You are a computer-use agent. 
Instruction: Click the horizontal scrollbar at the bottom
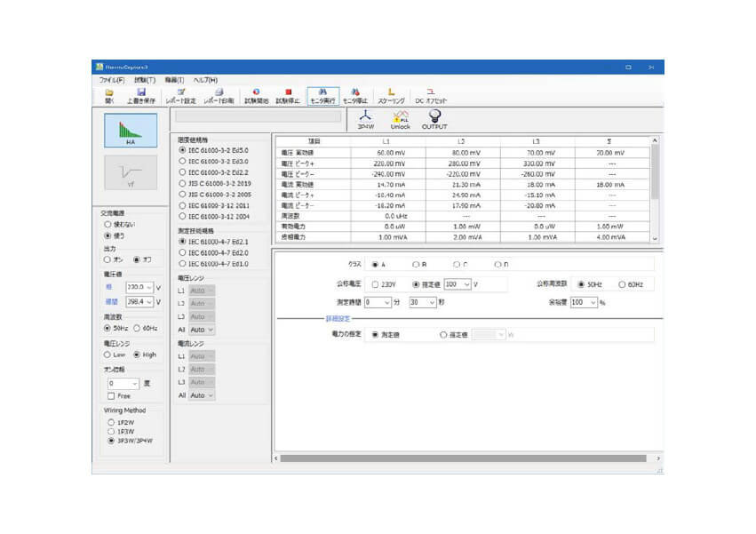tap(462, 458)
